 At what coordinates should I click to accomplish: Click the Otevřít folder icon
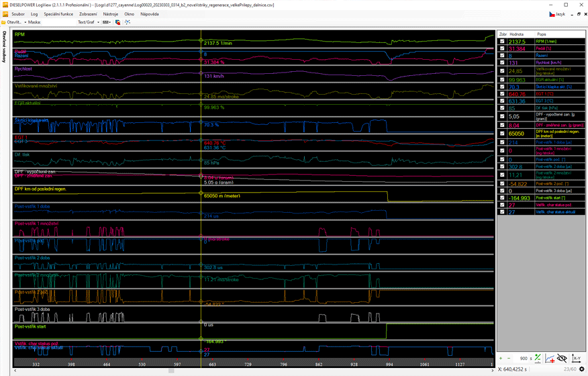pos(4,22)
